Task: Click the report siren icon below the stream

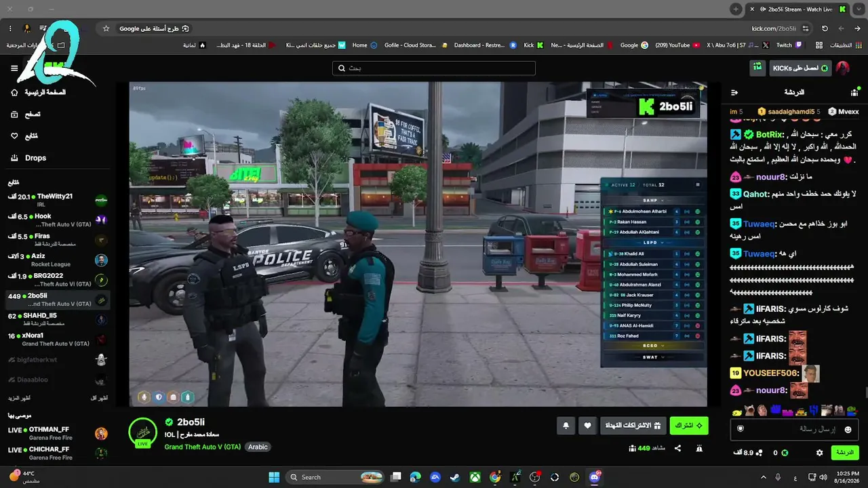Action: click(699, 449)
